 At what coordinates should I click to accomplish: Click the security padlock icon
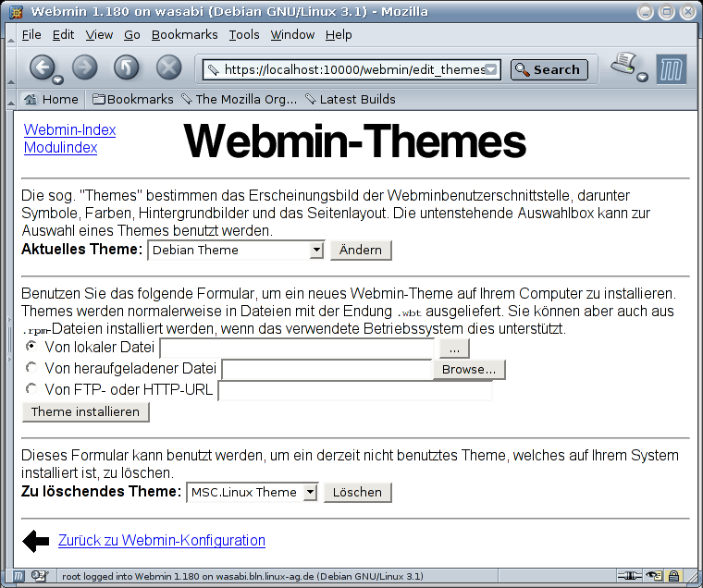pos(673,576)
